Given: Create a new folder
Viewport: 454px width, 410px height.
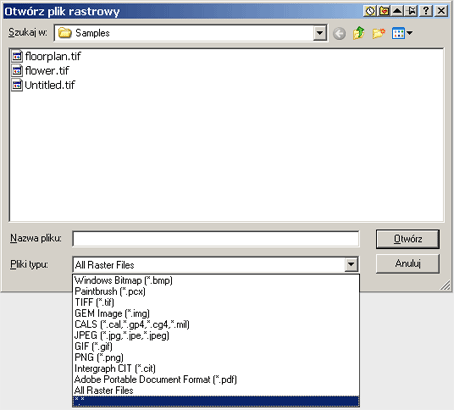Looking at the screenshot, I should coord(378,33).
